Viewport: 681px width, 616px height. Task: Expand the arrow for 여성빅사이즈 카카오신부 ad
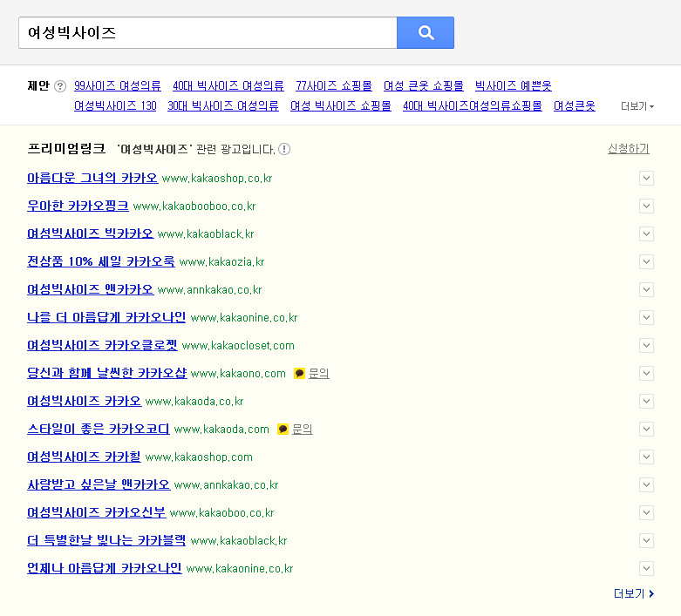coord(646,513)
